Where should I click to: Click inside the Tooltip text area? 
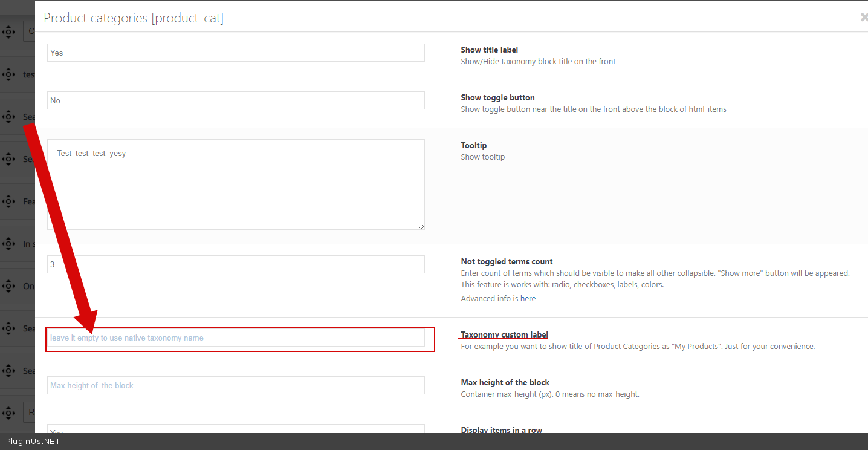(236, 184)
